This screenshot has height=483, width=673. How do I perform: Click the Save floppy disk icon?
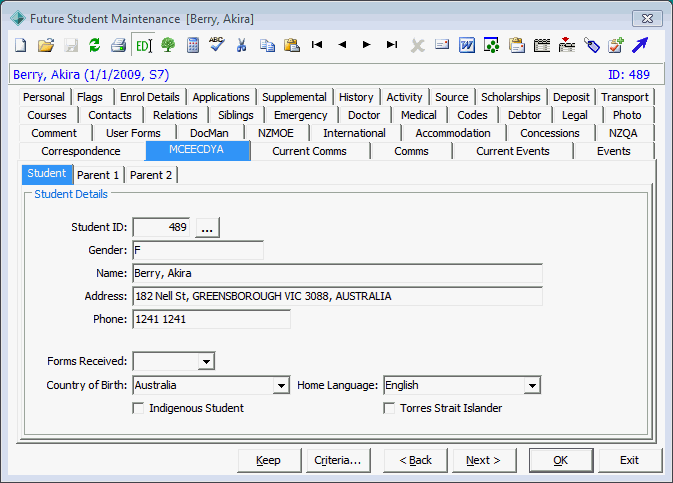pyautogui.click(x=71, y=45)
